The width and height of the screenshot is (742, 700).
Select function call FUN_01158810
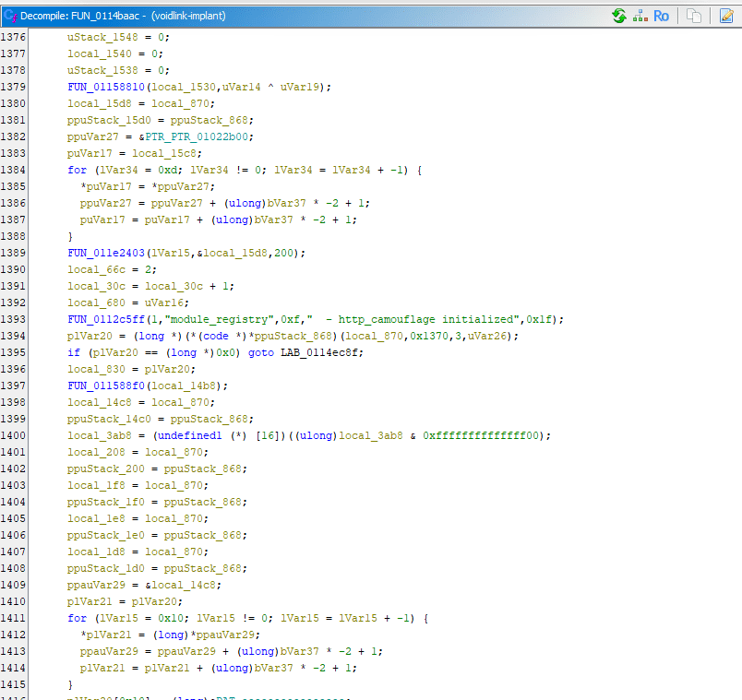point(106,87)
